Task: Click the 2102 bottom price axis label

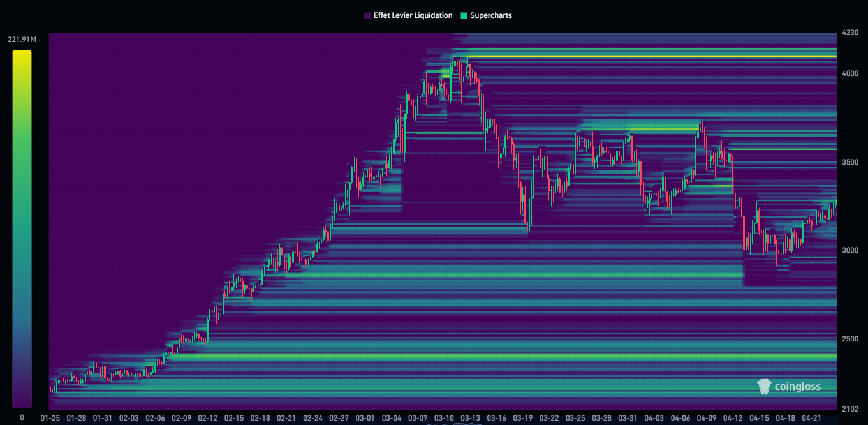Action: point(850,409)
